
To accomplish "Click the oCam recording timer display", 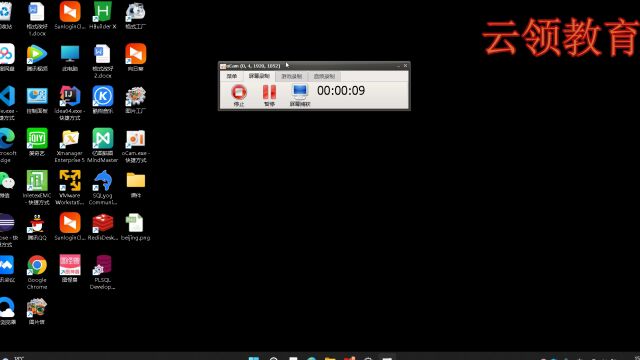I will tap(341, 91).
